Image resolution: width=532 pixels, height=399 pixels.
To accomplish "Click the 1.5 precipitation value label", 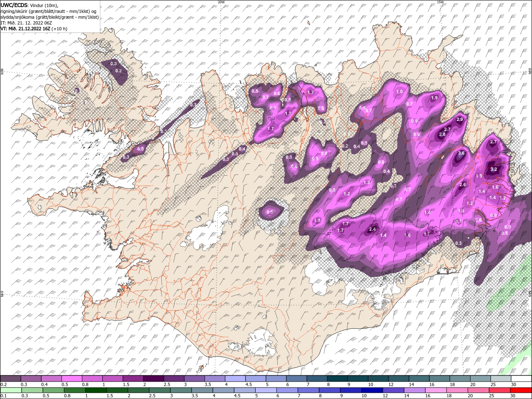I will coord(479,176).
